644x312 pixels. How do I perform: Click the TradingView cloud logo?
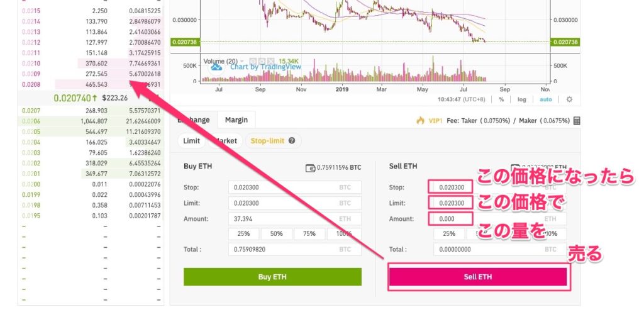(x=217, y=67)
